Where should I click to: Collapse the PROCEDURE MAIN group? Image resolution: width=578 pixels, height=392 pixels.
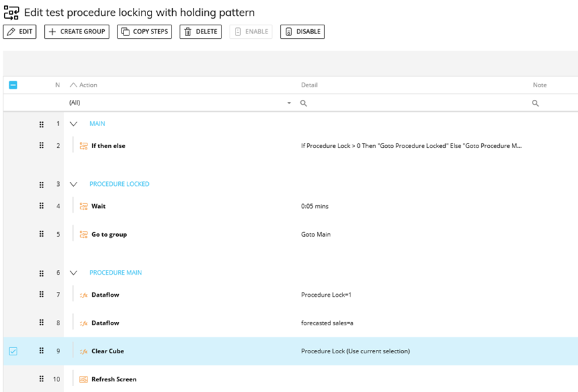click(73, 273)
